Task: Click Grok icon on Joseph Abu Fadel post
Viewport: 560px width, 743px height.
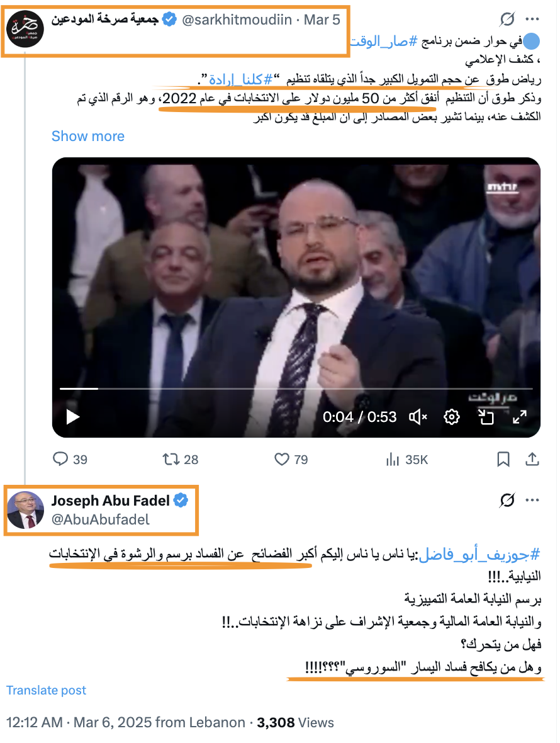Action: coord(507,501)
